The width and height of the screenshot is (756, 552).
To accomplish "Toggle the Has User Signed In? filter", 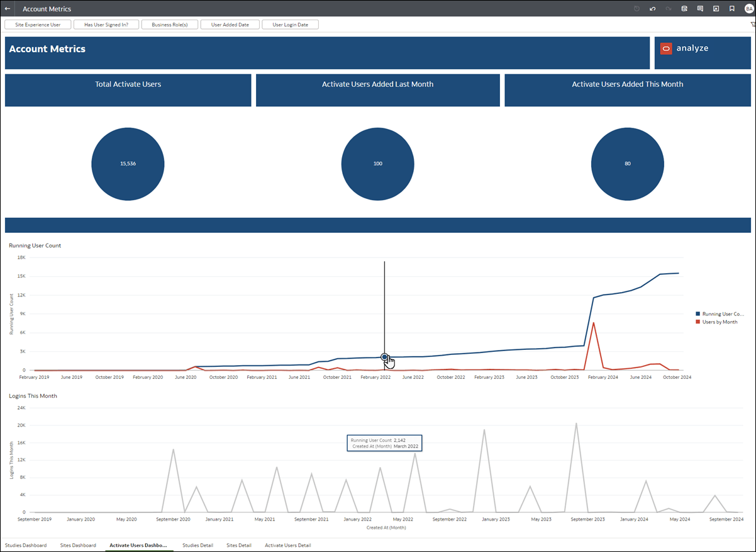I will coord(106,24).
